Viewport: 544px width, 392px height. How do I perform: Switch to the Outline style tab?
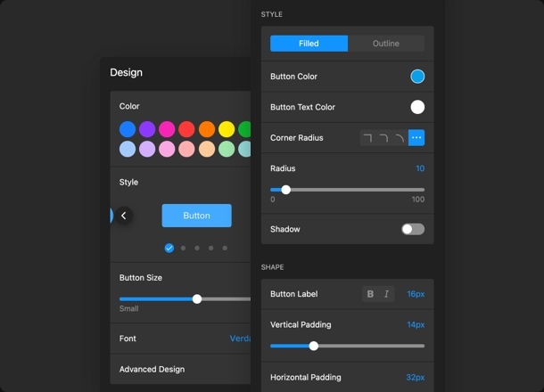(385, 44)
